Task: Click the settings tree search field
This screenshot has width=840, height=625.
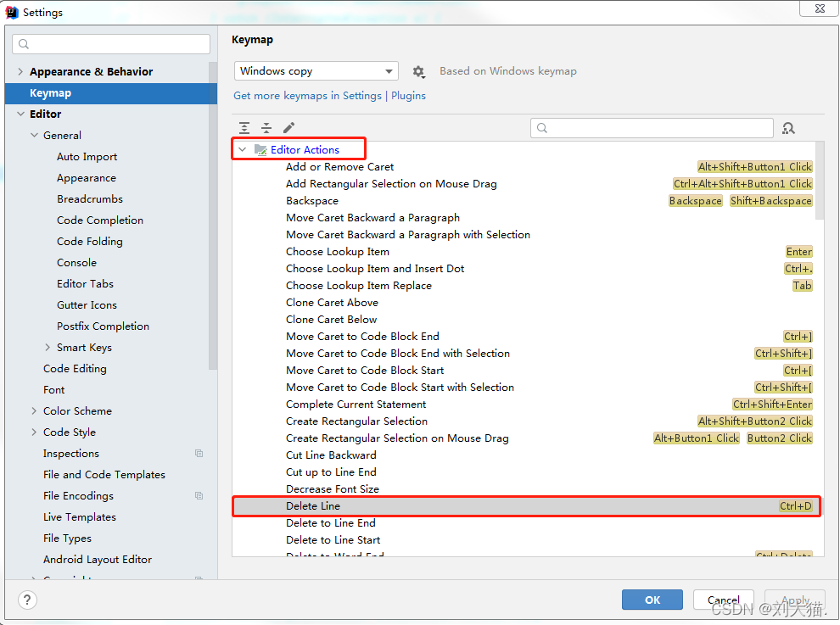Action: pos(111,44)
